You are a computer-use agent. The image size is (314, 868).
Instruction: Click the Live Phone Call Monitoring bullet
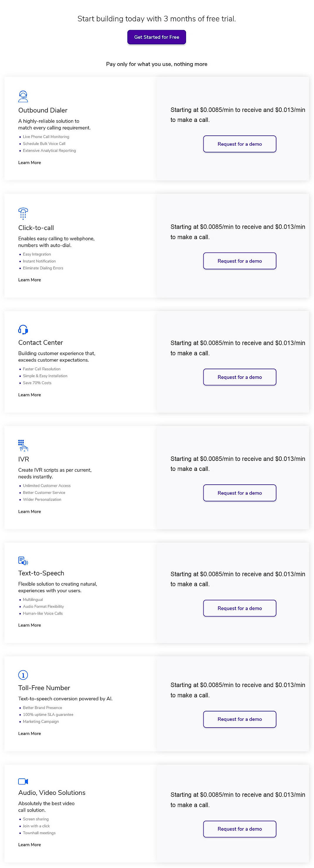tap(46, 137)
